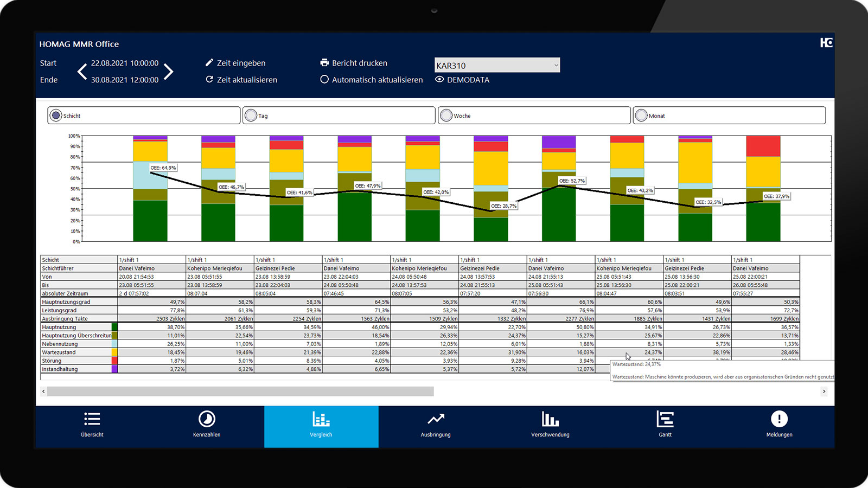The image size is (868, 488).
Task: Enable Automatisch aktualisieren radio option
Action: tap(324, 80)
